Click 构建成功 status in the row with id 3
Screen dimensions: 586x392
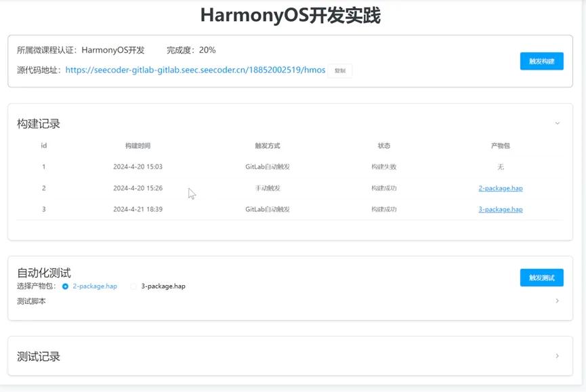point(384,209)
